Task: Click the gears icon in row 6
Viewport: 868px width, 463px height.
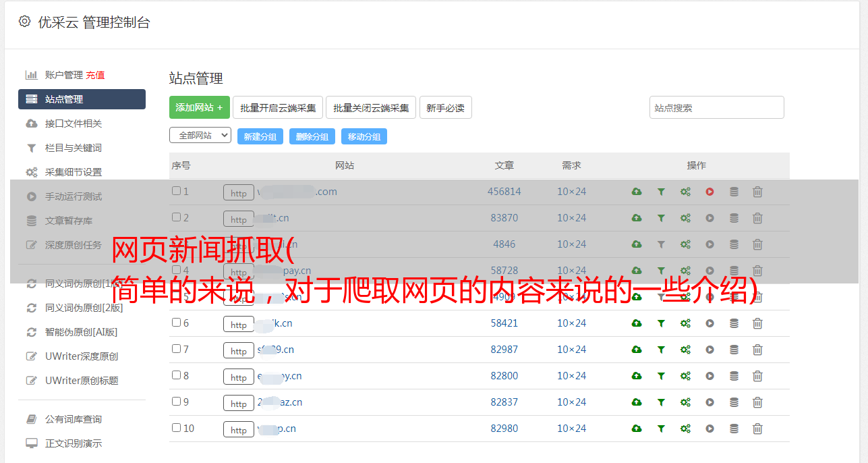Action: point(685,323)
